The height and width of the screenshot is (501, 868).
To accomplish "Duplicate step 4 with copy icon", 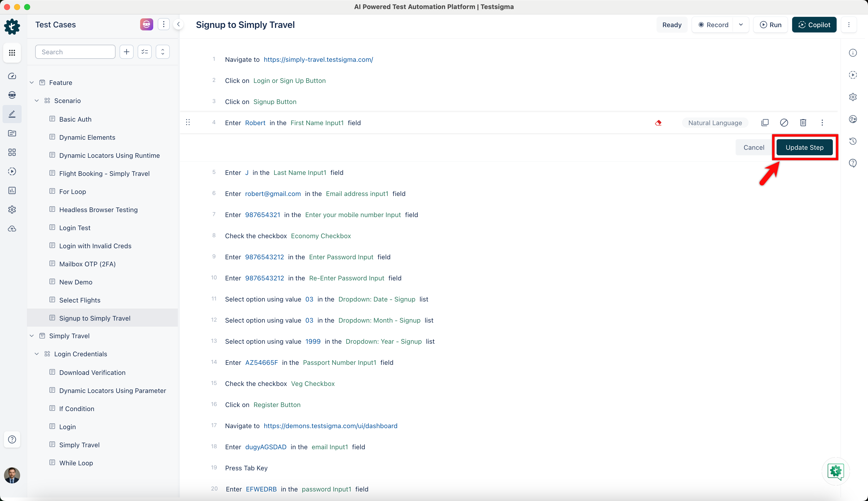I will click(x=765, y=123).
